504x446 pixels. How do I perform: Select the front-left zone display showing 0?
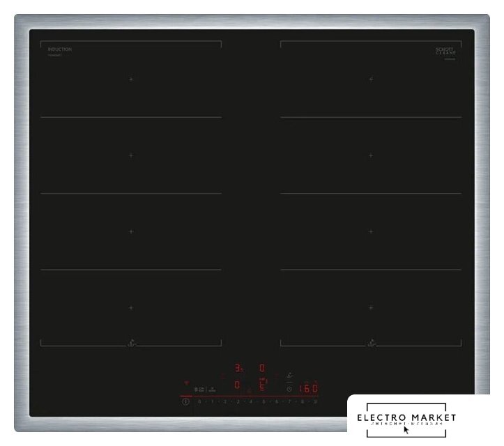pos(237,385)
